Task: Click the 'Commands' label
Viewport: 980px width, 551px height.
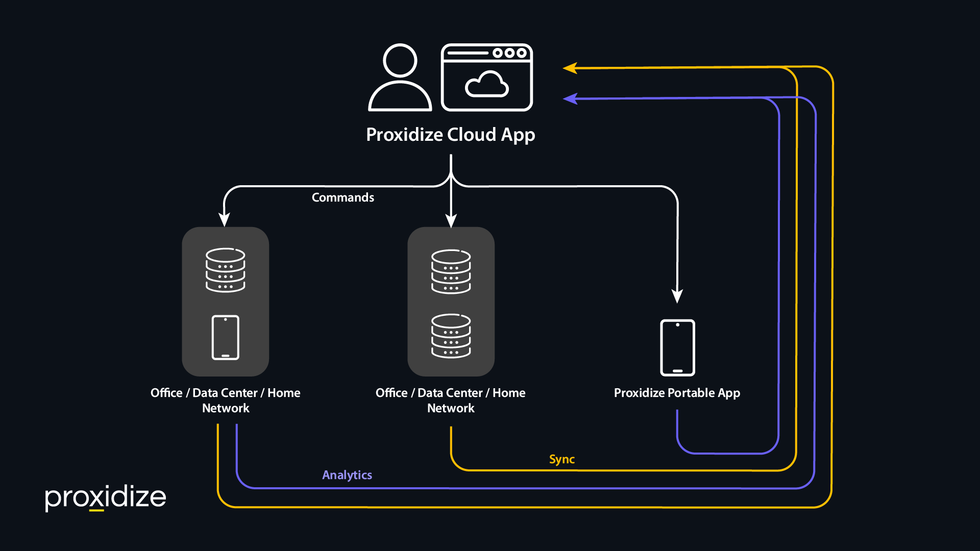Action: tap(343, 197)
